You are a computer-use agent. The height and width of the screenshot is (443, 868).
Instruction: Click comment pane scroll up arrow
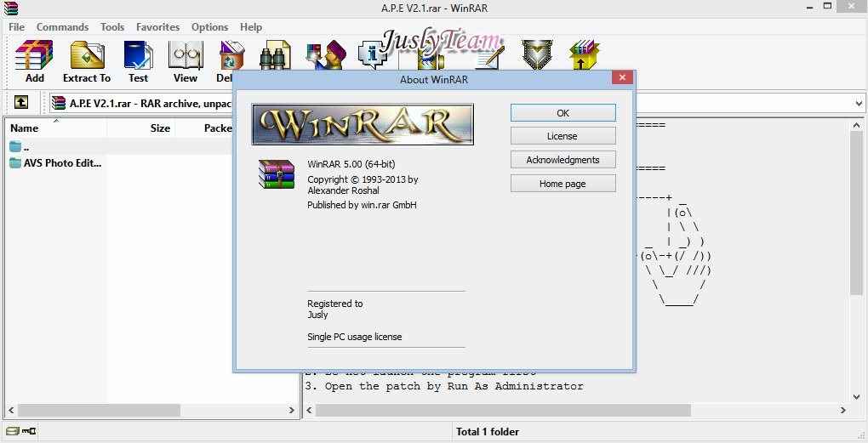coord(856,126)
